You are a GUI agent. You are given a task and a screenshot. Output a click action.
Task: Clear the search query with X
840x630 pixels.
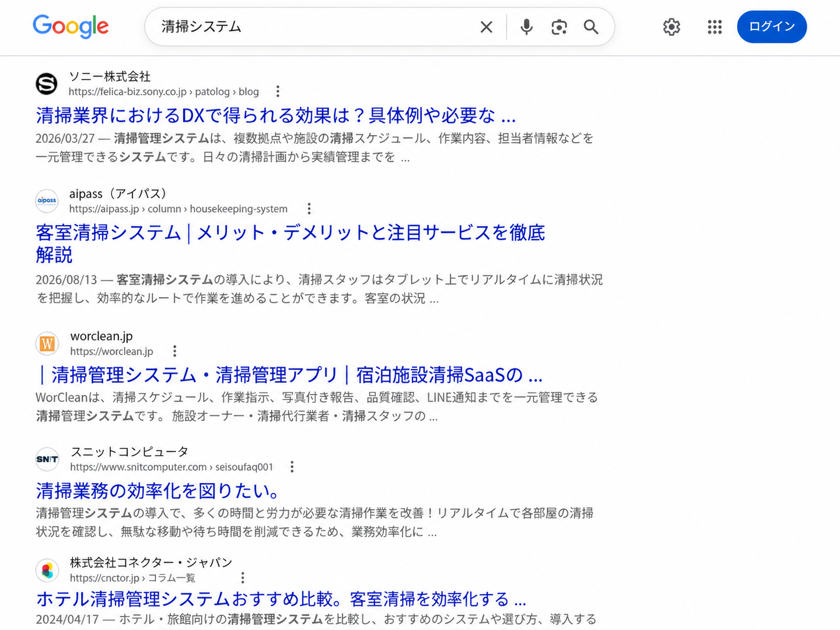pyautogui.click(x=486, y=27)
